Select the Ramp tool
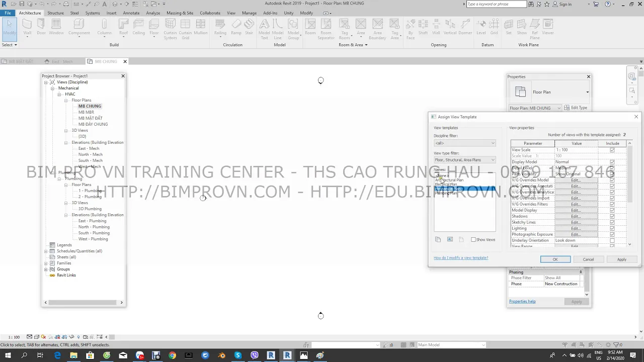 tap(236, 27)
